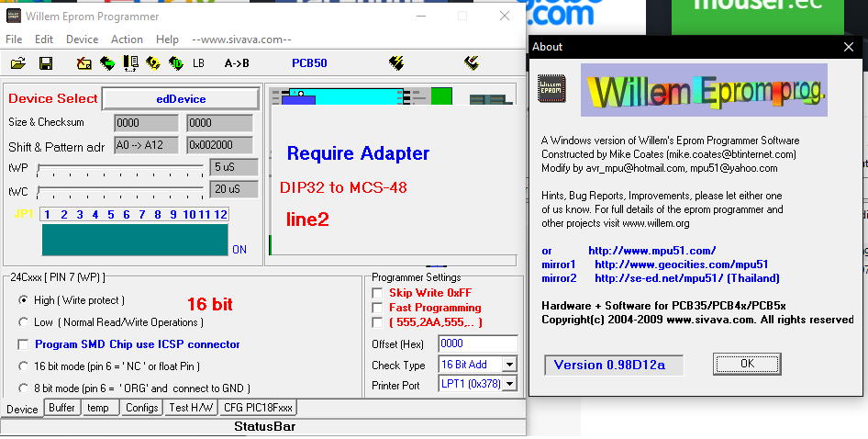
Task: Click the verify chip icon at toolbar end
Action: click(x=472, y=63)
